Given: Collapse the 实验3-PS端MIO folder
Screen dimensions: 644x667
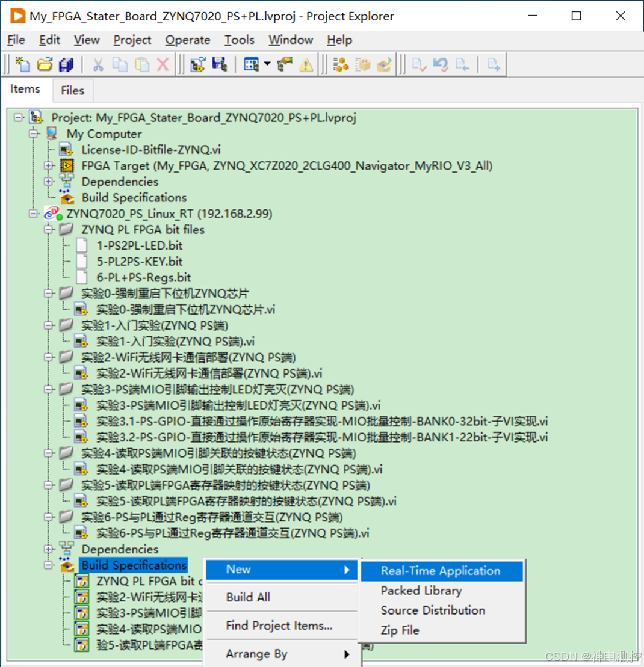Looking at the screenshot, I should click(x=49, y=389).
